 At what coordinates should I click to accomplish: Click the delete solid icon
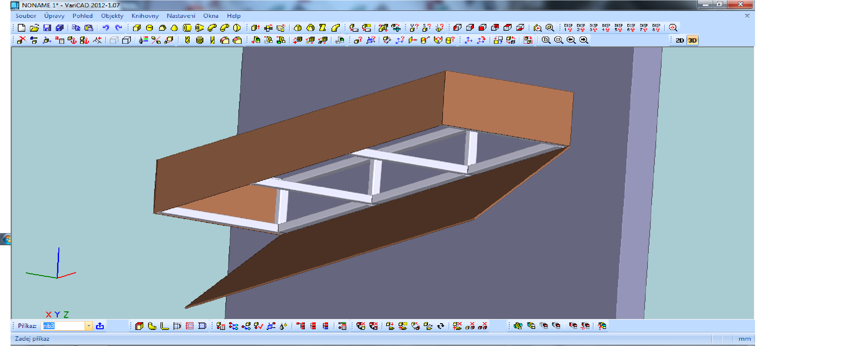coord(22,41)
